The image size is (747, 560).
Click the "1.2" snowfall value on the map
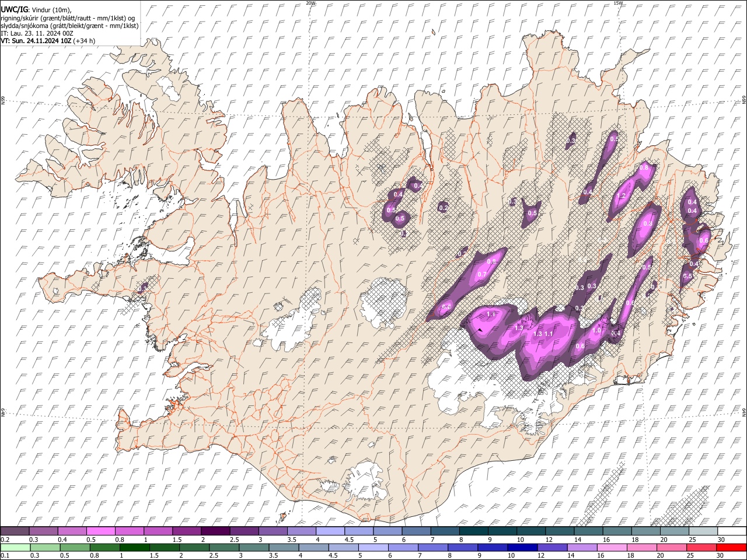point(622,195)
